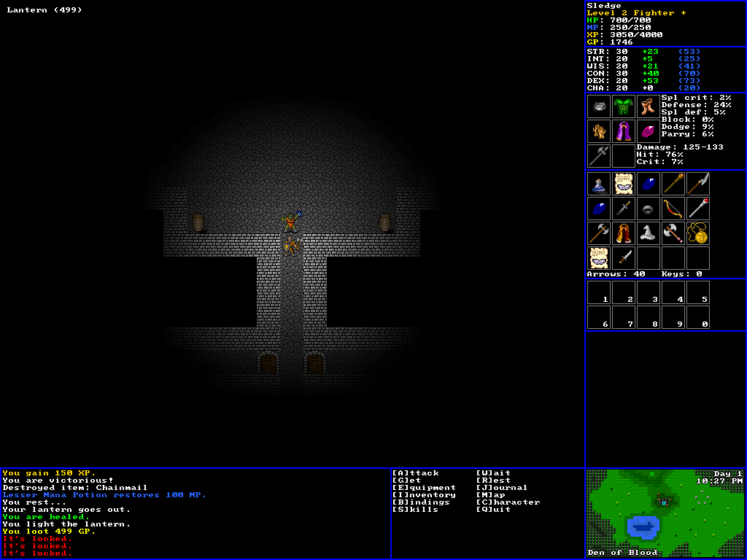The width and height of the screenshot is (747, 560).
Task: Click the [R]est command
Action: click(496, 481)
